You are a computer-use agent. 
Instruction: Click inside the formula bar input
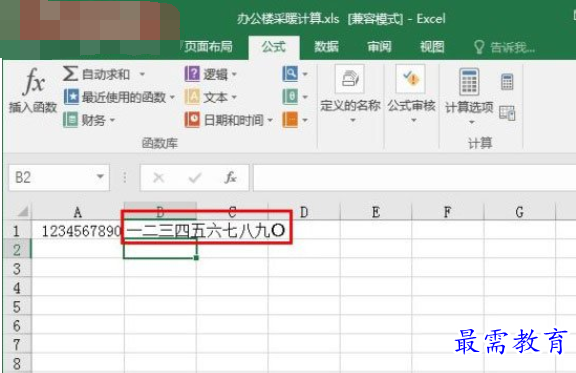(414, 178)
